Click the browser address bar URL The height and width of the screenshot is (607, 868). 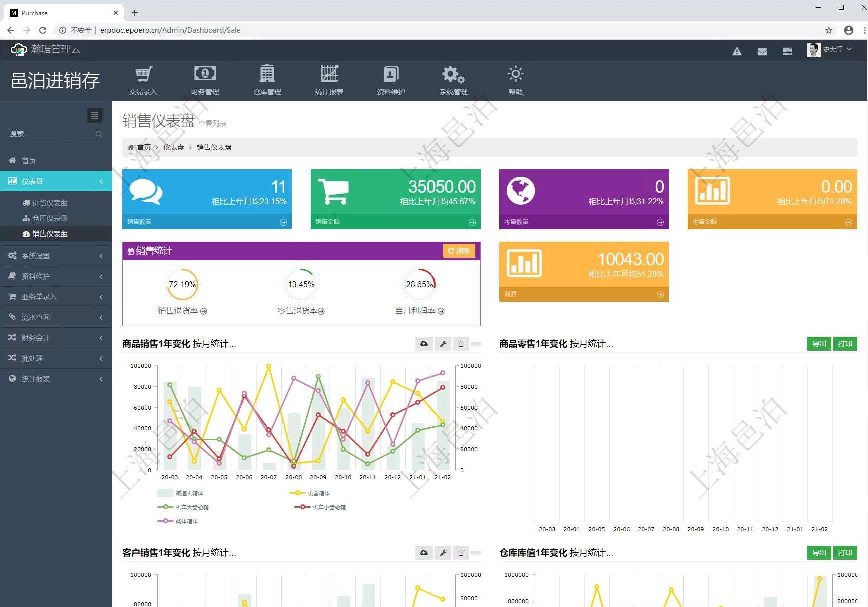click(x=170, y=30)
